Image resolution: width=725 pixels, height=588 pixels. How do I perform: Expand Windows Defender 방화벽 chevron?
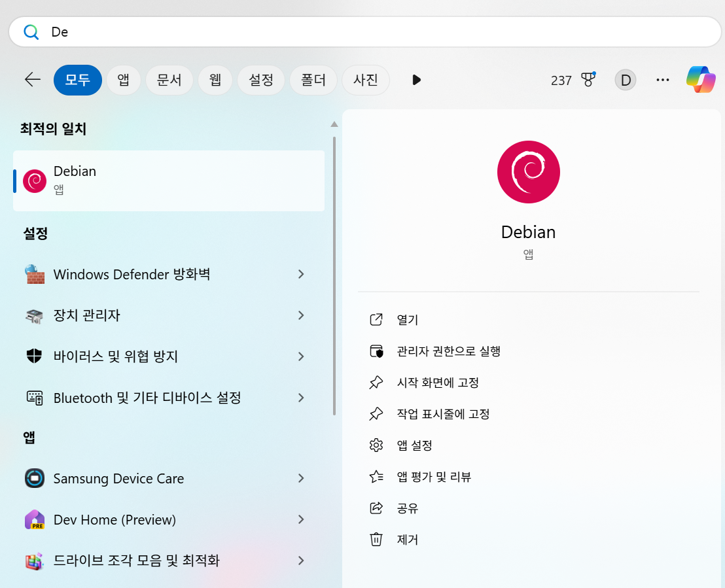point(301,274)
